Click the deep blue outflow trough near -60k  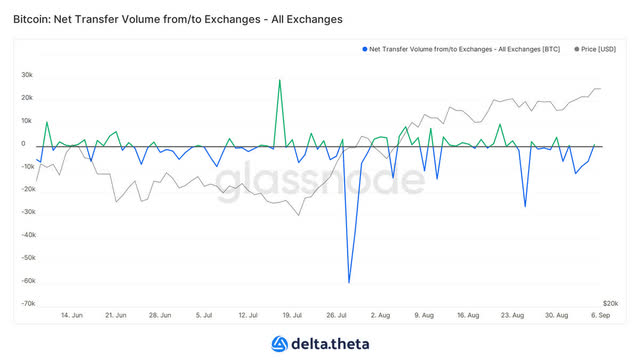(349, 282)
